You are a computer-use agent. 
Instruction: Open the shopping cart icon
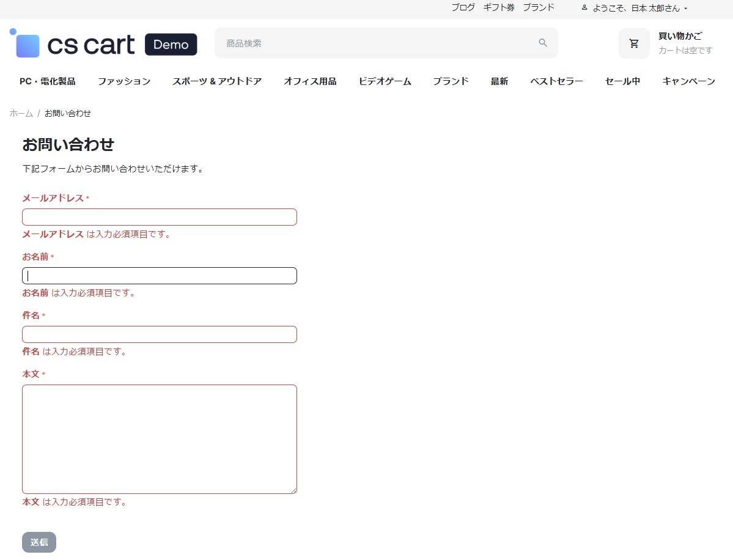[x=634, y=43]
